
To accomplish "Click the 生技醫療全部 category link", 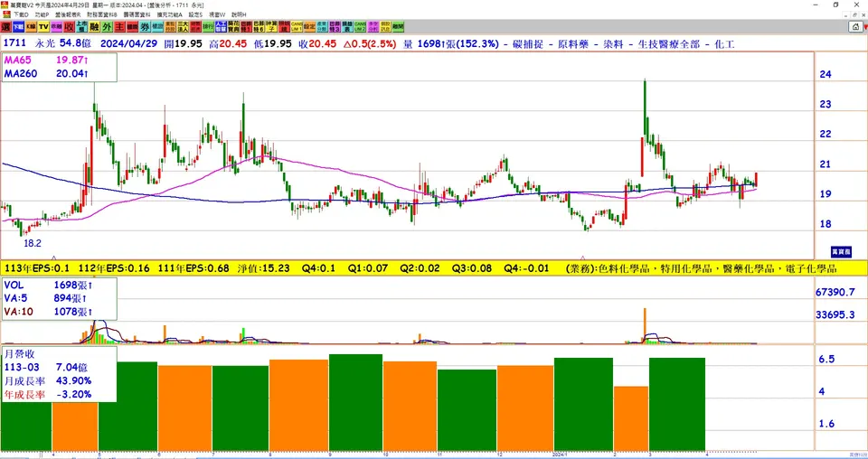I will tap(670, 43).
